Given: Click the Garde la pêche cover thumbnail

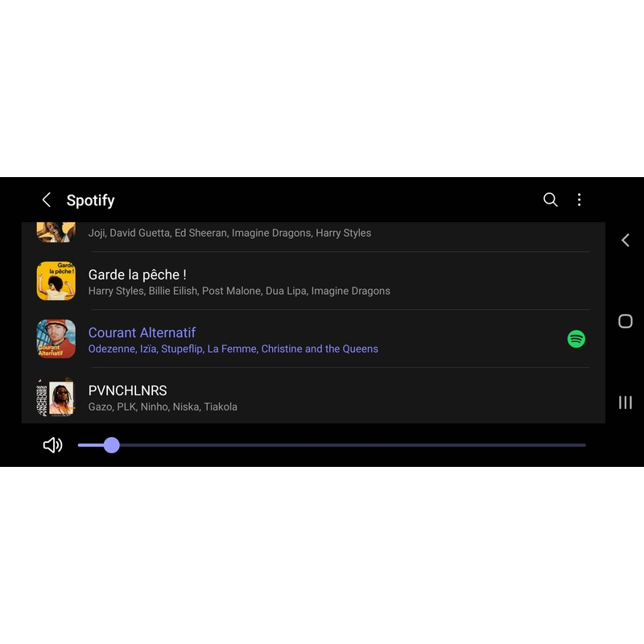Looking at the screenshot, I should [x=56, y=281].
